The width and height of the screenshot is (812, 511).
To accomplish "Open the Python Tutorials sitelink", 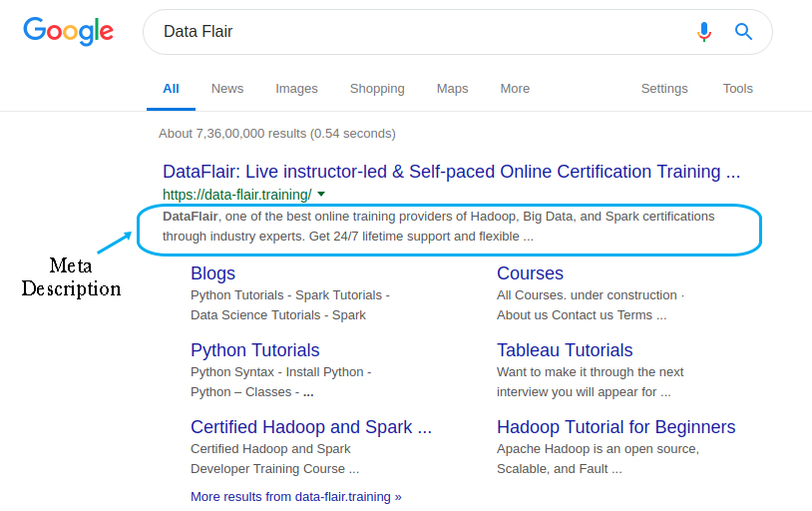I will [254, 350].
